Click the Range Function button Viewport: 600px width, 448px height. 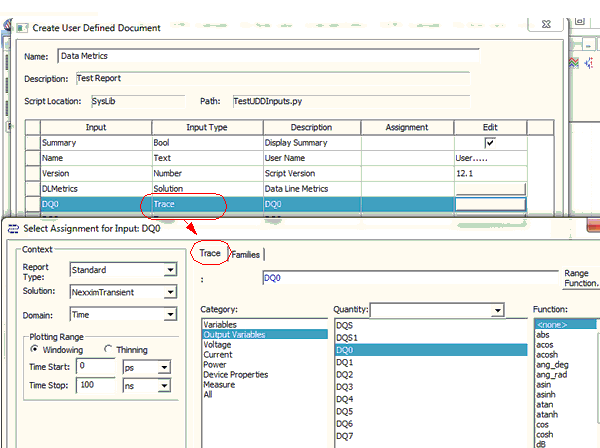point(581,278)
